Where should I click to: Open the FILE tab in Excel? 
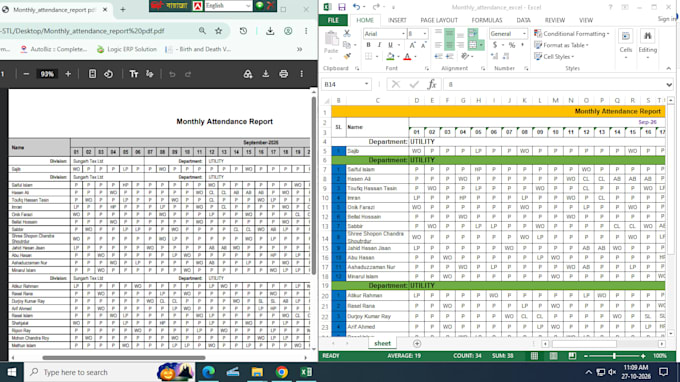(333, 20)
